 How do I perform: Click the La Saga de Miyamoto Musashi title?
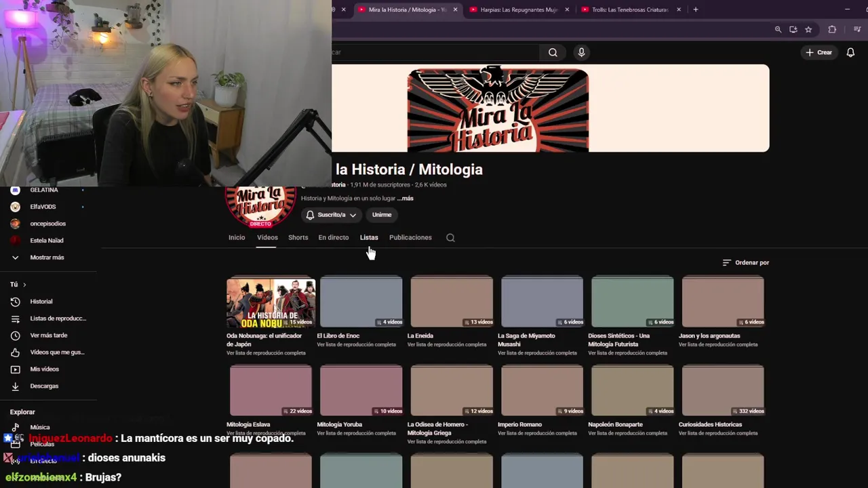[526, 340]
